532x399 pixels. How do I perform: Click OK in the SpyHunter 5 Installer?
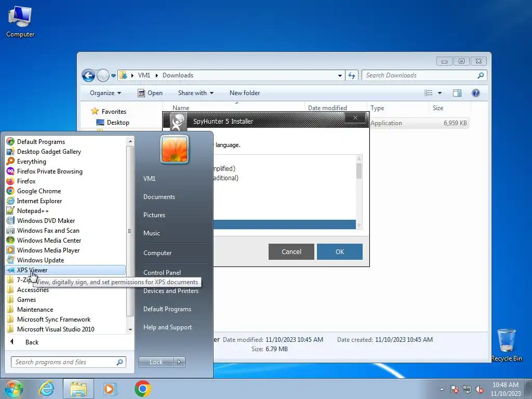pos(340,252)
